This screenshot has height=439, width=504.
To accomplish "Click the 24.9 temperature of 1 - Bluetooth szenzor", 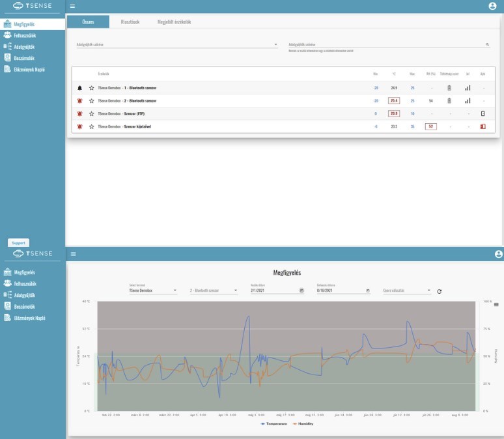I will point(394,88).
